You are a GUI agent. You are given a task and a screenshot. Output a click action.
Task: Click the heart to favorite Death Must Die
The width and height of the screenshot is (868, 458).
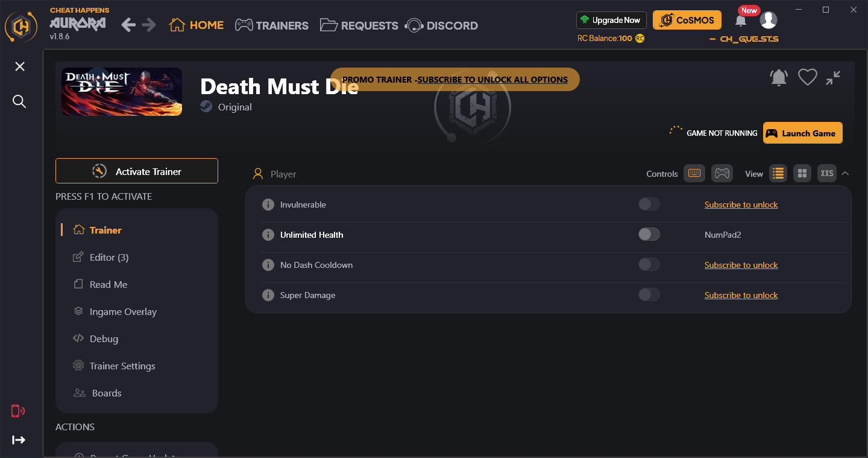pos(807,77)
